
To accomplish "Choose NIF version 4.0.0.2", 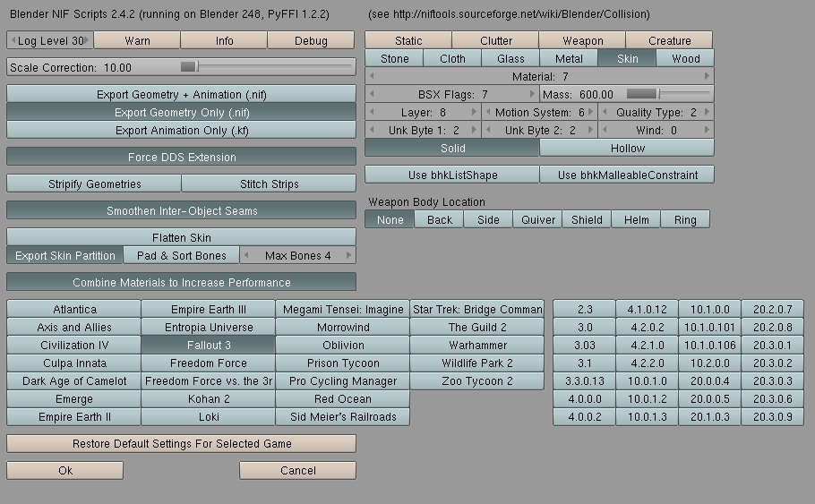I will pyautogui.click(x=584, y=416).
